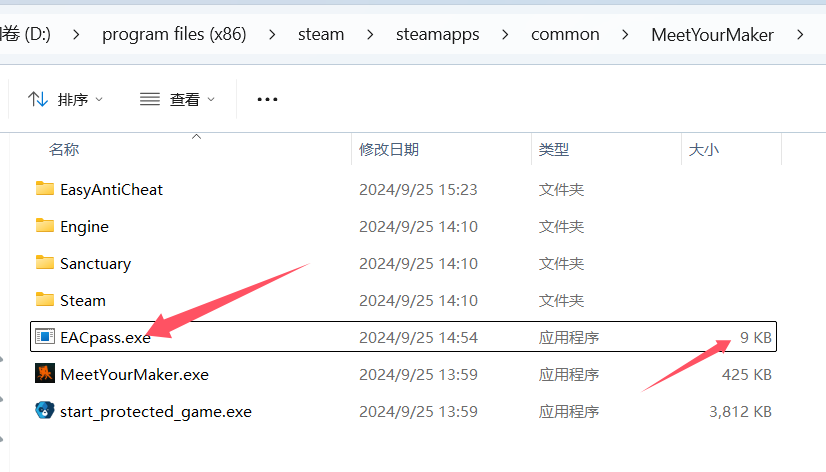Click the date 2024/9/25 14:54
The width and height of the screenshot is (826, 472).
pos(418,338)
